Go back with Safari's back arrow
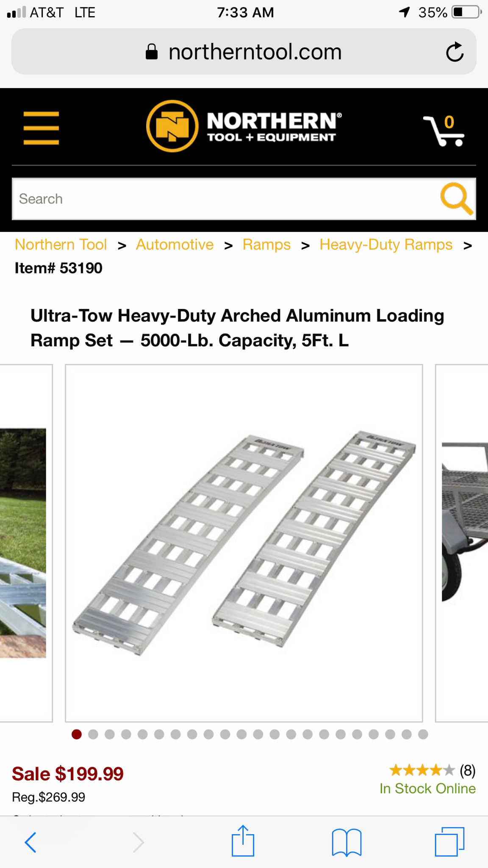The width and height of the screenshot is (488, 868). (30, 842)
